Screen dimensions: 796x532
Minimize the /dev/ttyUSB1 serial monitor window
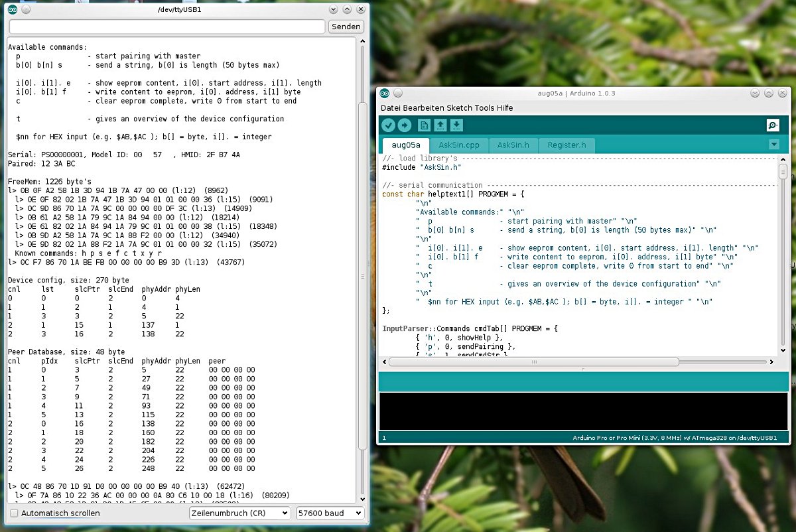tap(334, 10)
